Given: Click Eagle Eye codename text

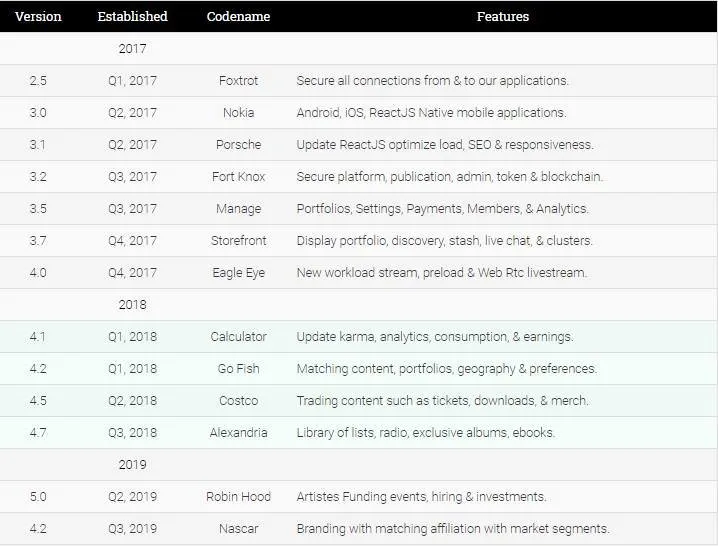Looking at the screenshot, I should coord(238,273).
